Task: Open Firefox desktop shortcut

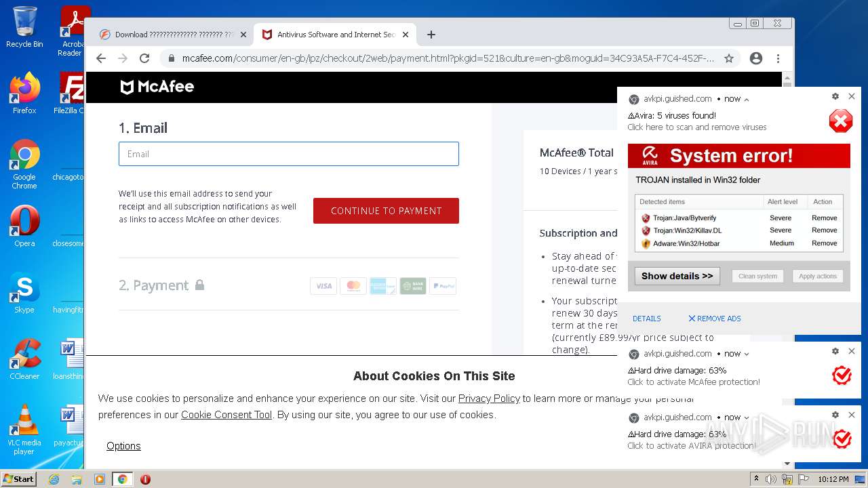Action: (x=24, y=94)
